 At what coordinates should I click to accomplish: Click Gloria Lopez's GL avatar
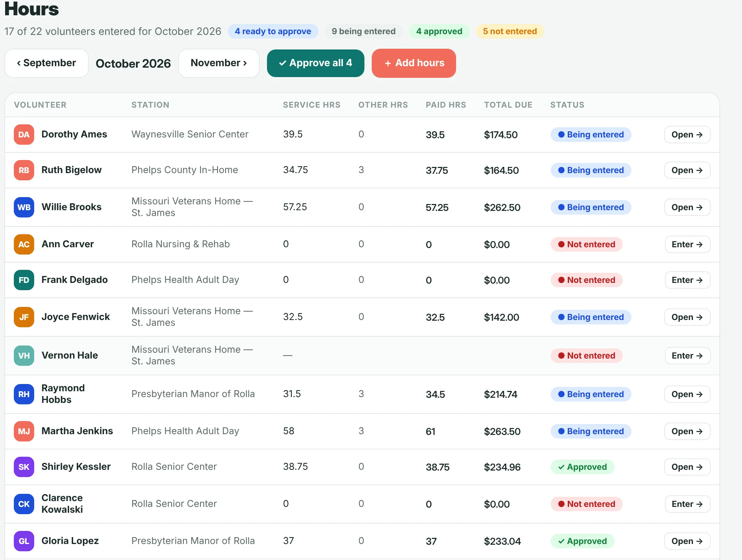pyautogui.click(x=24, y=541)
